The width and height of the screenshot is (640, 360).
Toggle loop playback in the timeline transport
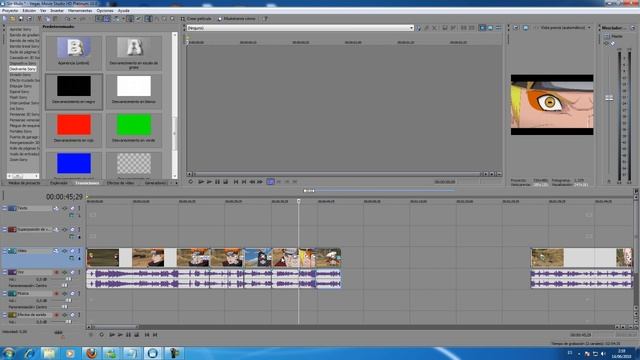102,335
